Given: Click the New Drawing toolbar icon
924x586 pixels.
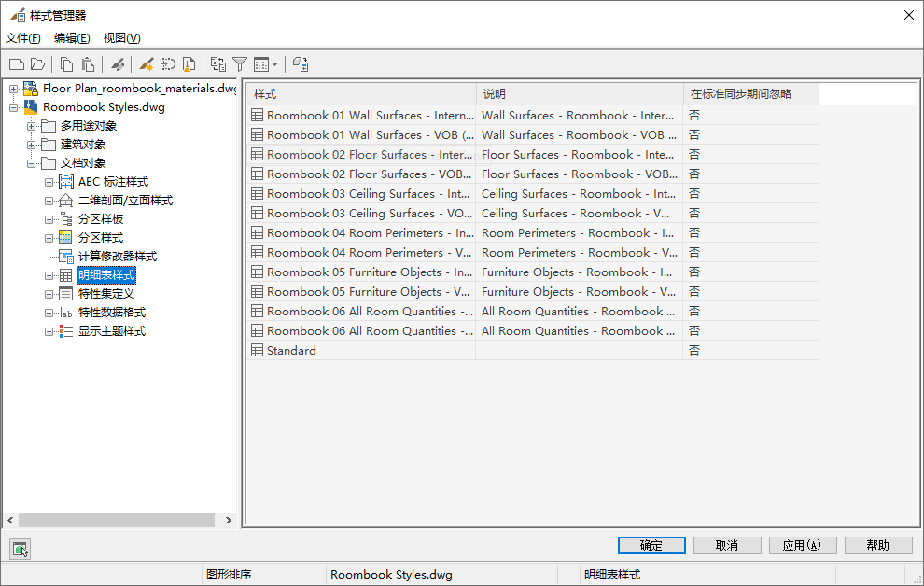Looking at the screenshot, I should 17,64.
